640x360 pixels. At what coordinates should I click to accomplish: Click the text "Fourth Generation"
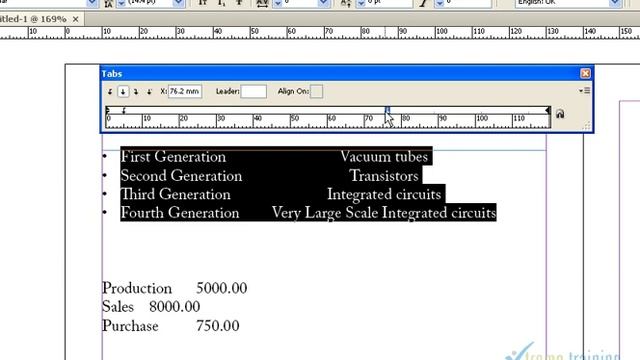180,213
